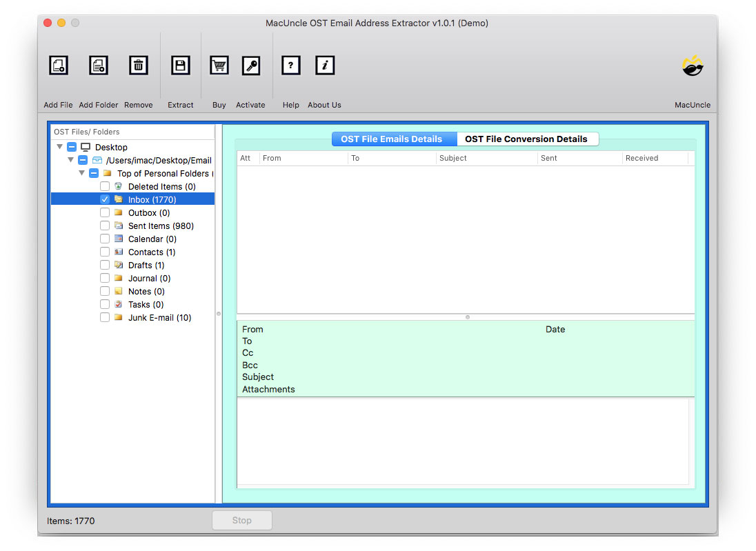Sort by the Att column header
Screen dimensions: 756x551
pyautogui.click(x=248, y=158)
